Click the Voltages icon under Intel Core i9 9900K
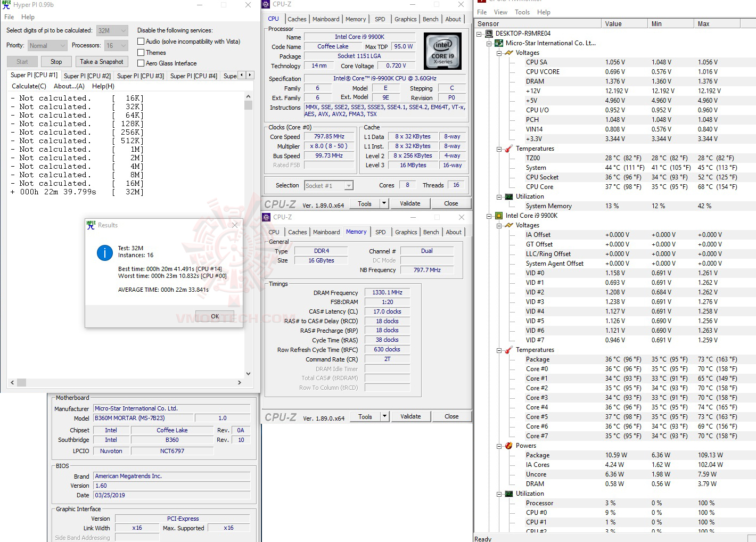The height and width of the screenshot is (542, 756). point(509,225)
